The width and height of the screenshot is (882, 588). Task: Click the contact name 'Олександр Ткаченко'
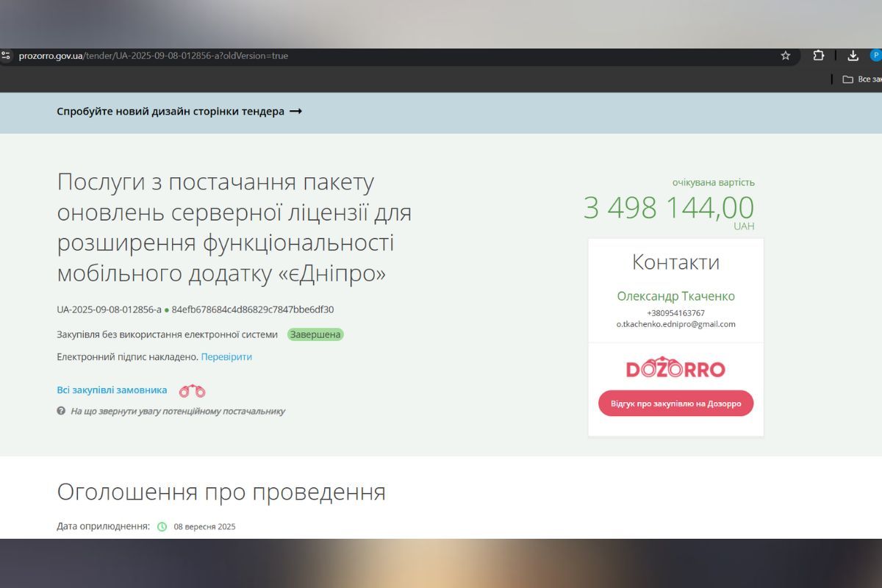675,296
